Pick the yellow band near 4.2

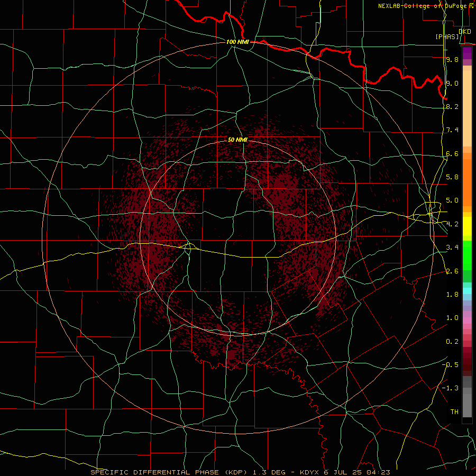pyautogui.click(x=467, y=226)
